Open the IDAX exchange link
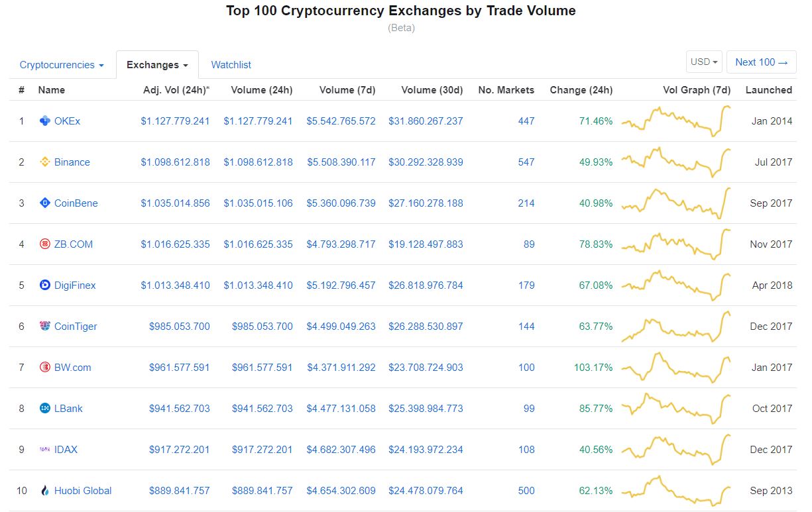Viewport: 812px width, 512px height. coord(66,450)
